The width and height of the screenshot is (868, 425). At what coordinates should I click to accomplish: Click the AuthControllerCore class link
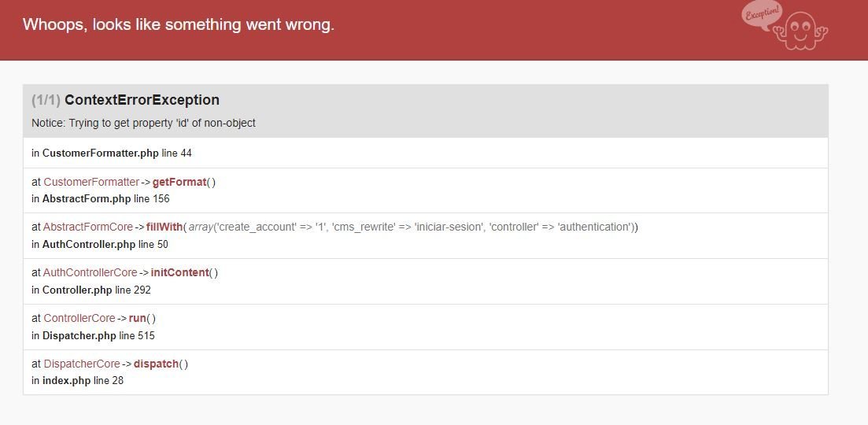click(x=90, y=272)
